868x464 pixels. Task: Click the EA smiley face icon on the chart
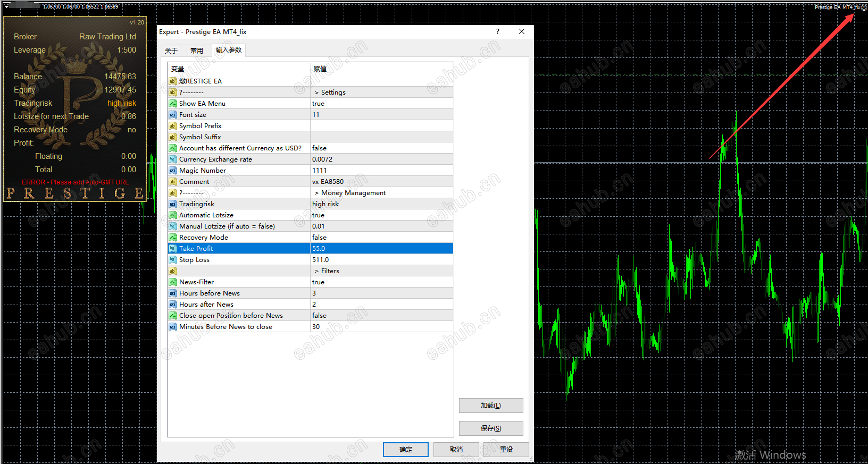(x=864, y=7)
